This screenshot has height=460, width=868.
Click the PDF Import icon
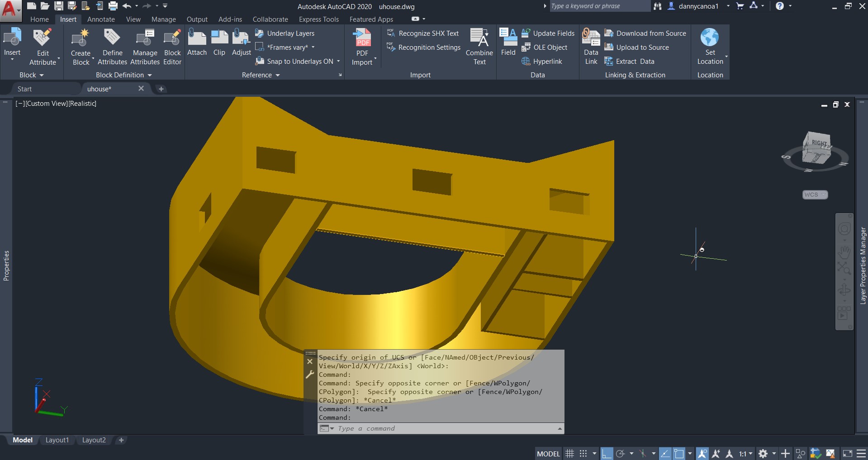click(x=362, y=38)
